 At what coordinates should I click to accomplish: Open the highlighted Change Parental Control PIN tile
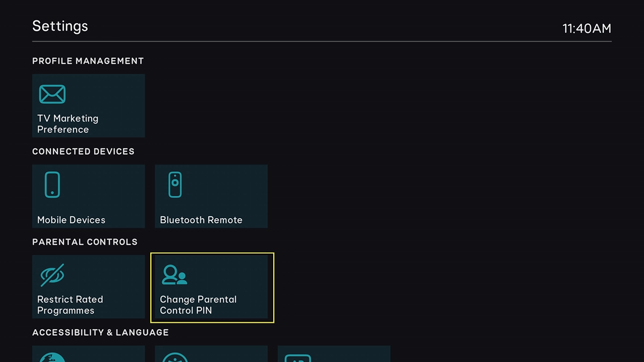211,287
